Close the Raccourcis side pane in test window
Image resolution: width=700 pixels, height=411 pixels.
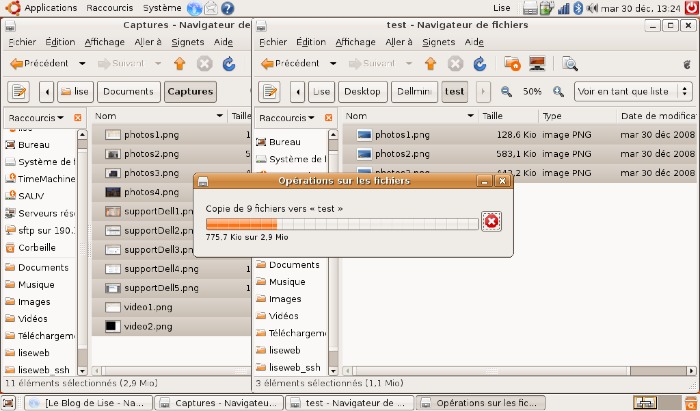pos(329,117)
